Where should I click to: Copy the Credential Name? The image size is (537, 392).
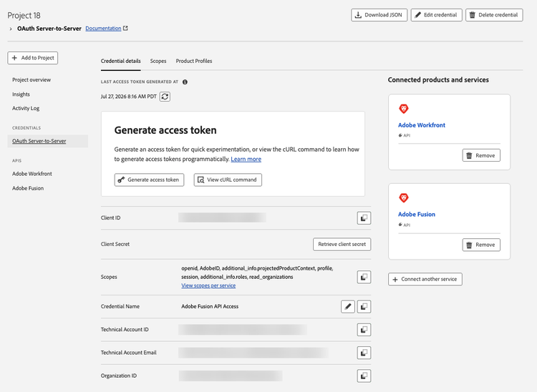coord(364,306)
